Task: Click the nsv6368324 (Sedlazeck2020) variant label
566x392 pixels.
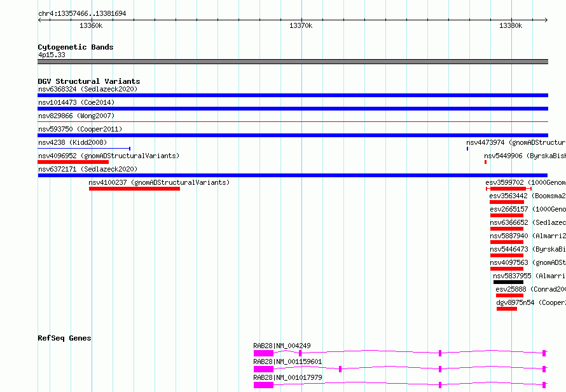Action: point(88,89)
